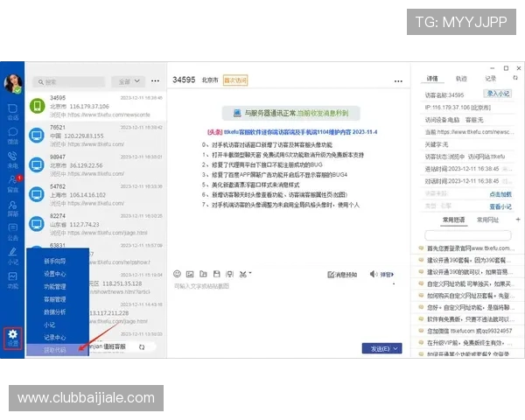Switch to the 记录 records tab
This screenshot has width=525, height=420.
pyautogui.click(x=491, y=79)
